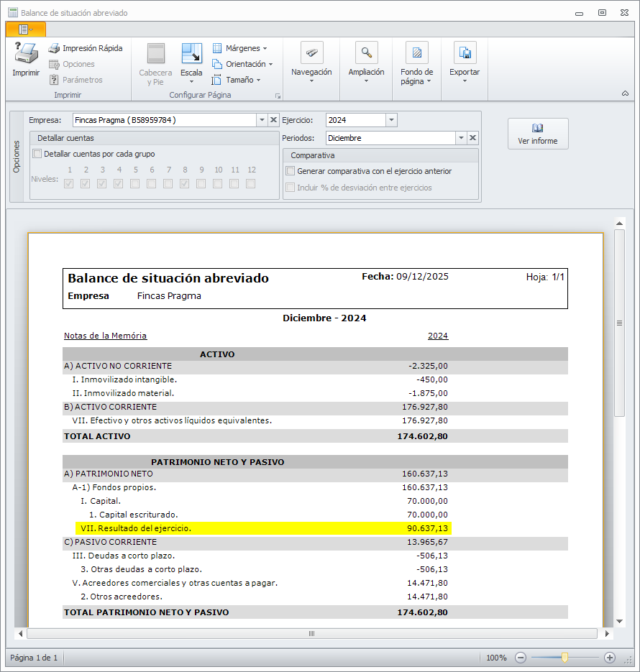Click the Fondo de página icon
The width and height of the screenshot is (640, 672).
[416, 53]
